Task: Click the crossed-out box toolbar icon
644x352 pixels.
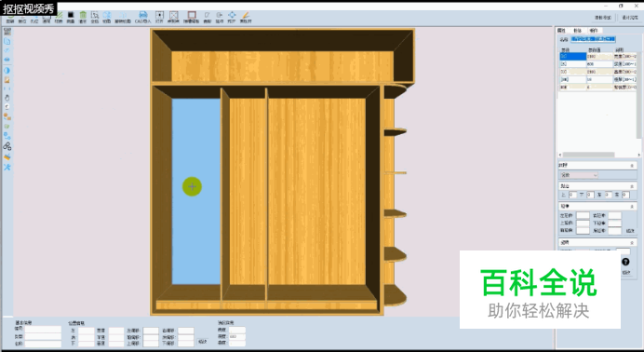Action: (174, 16)
